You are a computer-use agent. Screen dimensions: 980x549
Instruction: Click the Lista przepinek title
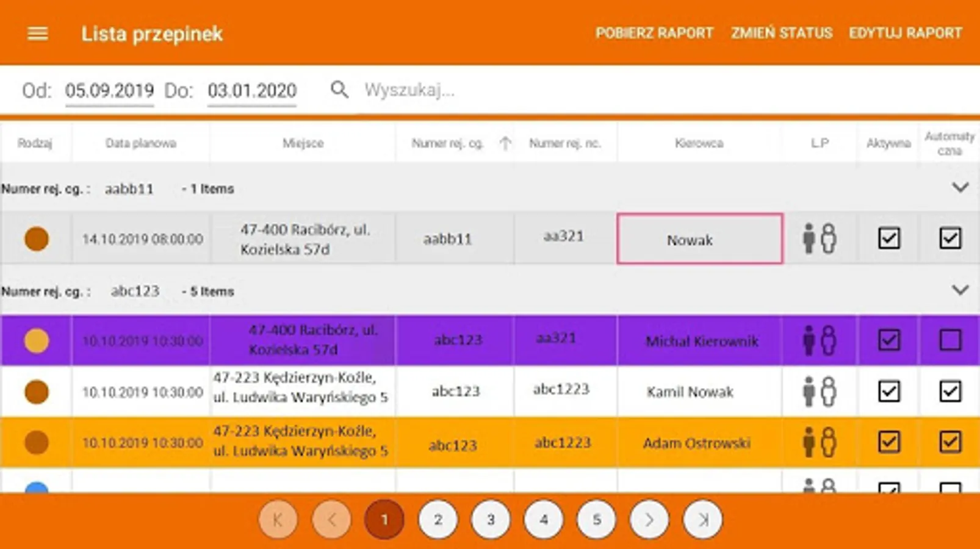pyautogui.click(x=152, y=34)
